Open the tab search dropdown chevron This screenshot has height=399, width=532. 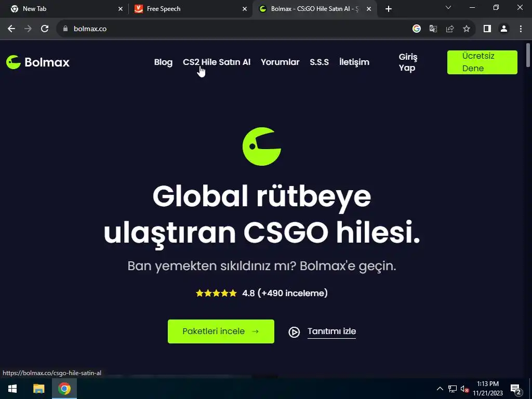pos(448,7)
